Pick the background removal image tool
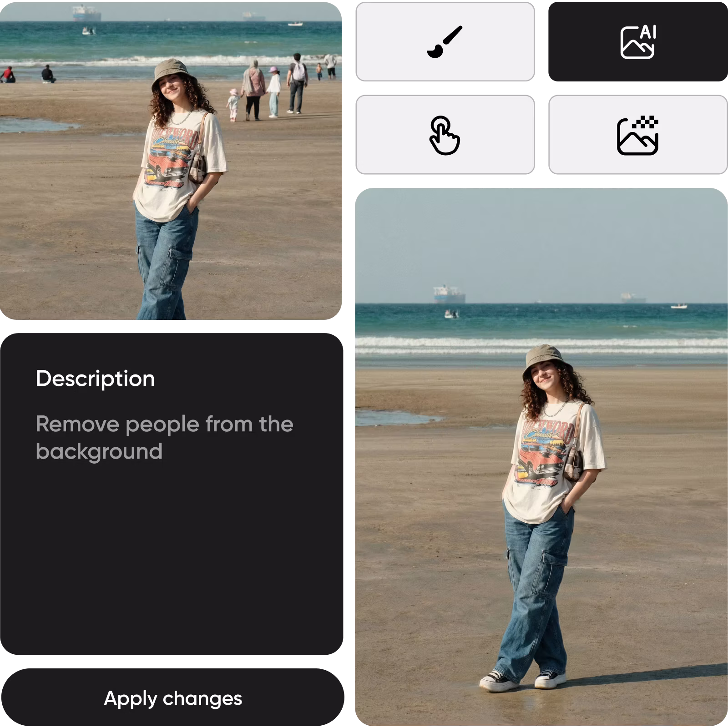This screenshot has width=728, height=728. tap(638, 135)
